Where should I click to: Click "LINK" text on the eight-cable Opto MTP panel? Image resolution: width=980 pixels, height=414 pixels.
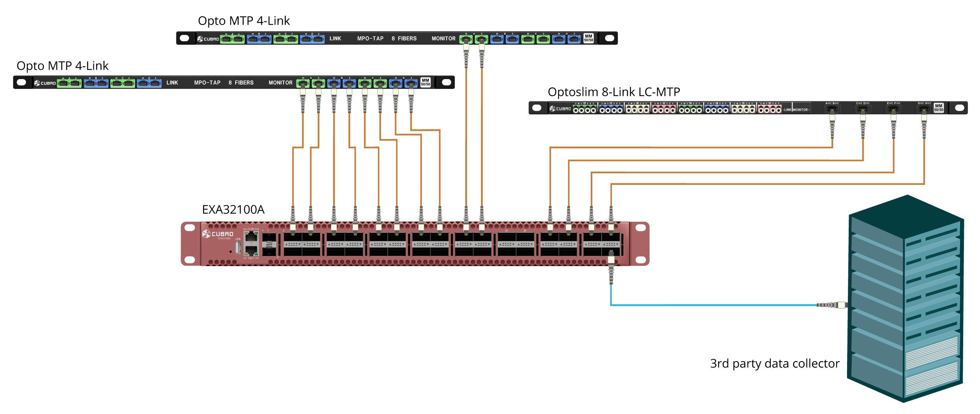click(x=172, y=83)
